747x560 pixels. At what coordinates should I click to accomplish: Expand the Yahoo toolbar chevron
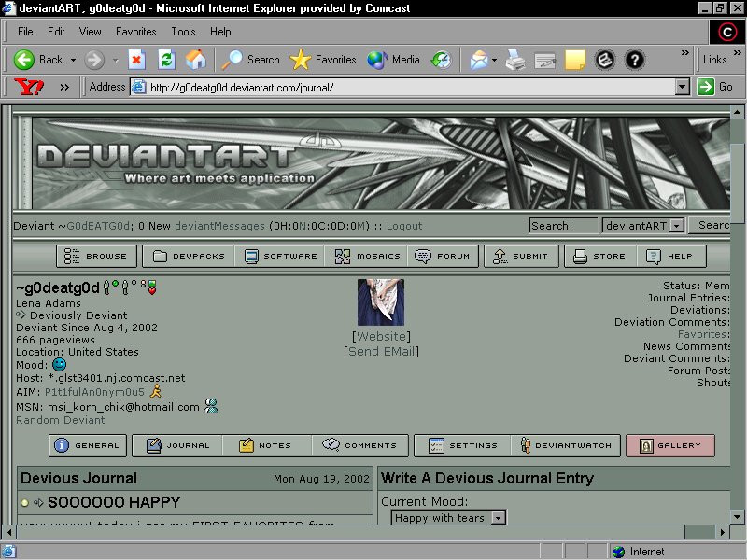(x=64, y=87)
